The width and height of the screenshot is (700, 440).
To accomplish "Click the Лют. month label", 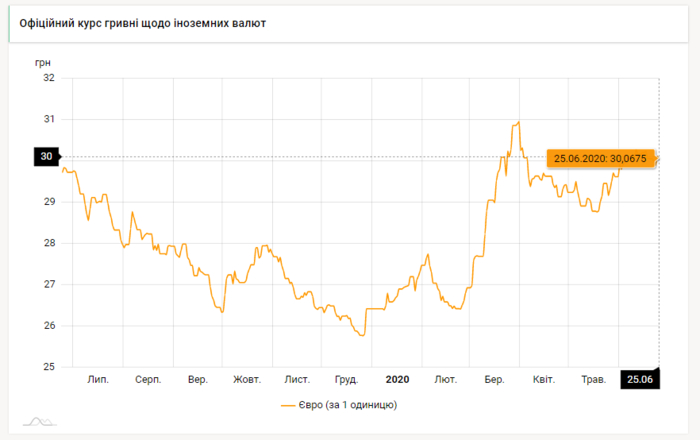I will [x=446, y=379].
